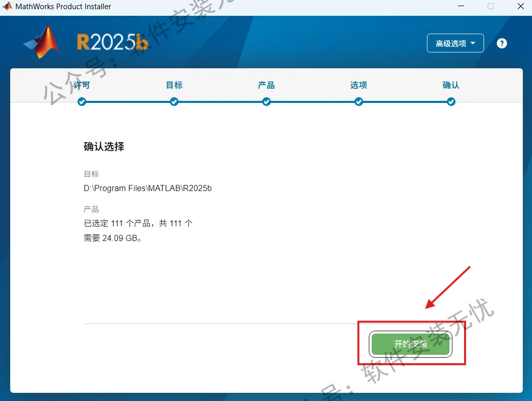
Task: Go to the 产品 step tab
Action: [x=266, y=85]
